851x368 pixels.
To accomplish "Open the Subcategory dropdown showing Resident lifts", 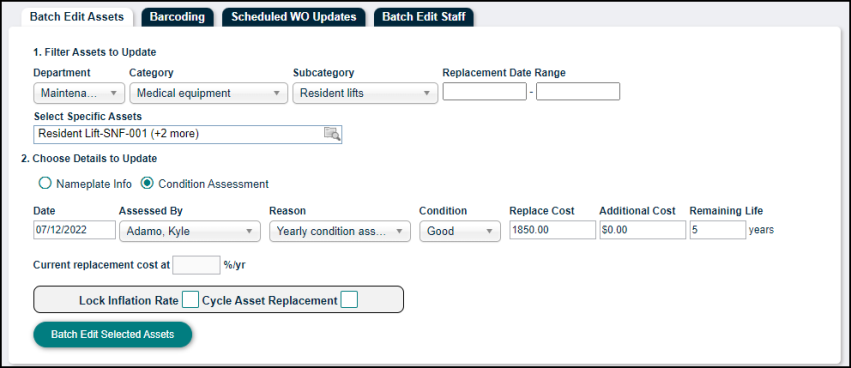I will click(365, 93).
